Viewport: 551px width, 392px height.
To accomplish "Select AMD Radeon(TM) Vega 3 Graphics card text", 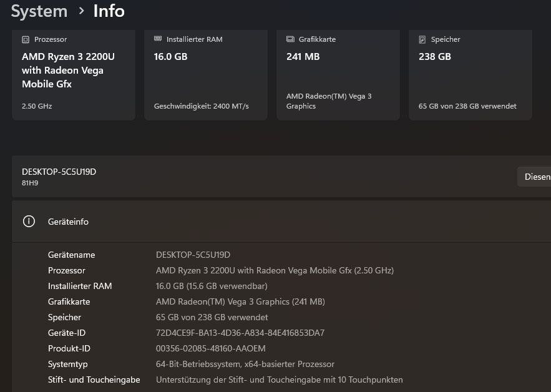I will pyautogui.click(x=329, y=101).
